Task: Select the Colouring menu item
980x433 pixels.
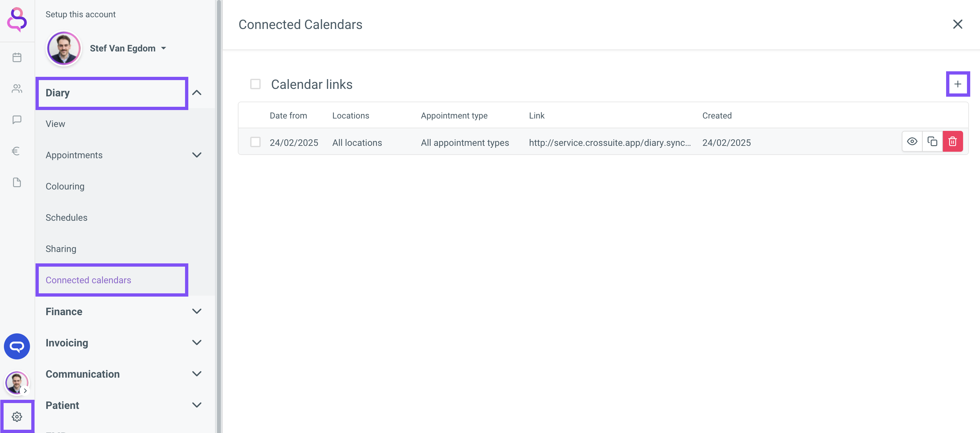Action: coord(65,186)
